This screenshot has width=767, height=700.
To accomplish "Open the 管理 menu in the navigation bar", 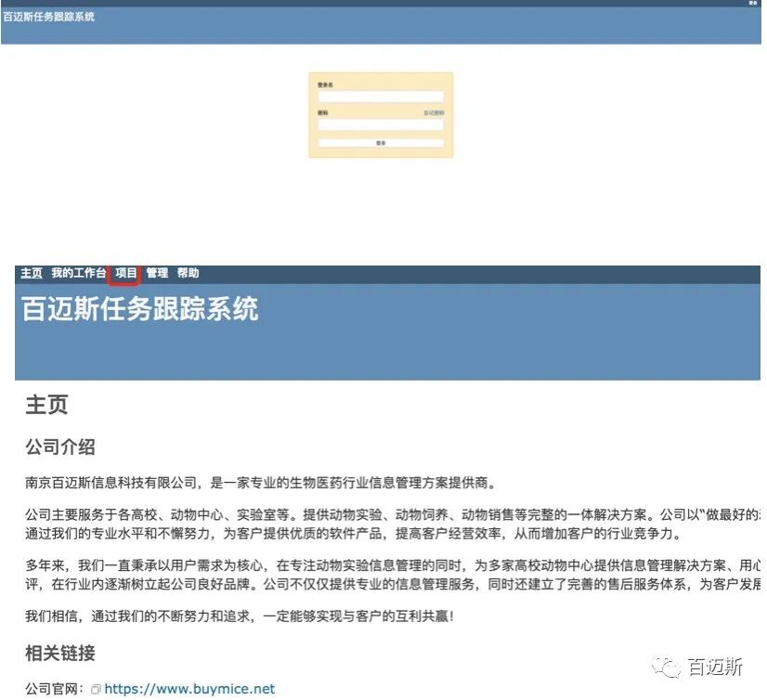I will (x=154, y=273).
